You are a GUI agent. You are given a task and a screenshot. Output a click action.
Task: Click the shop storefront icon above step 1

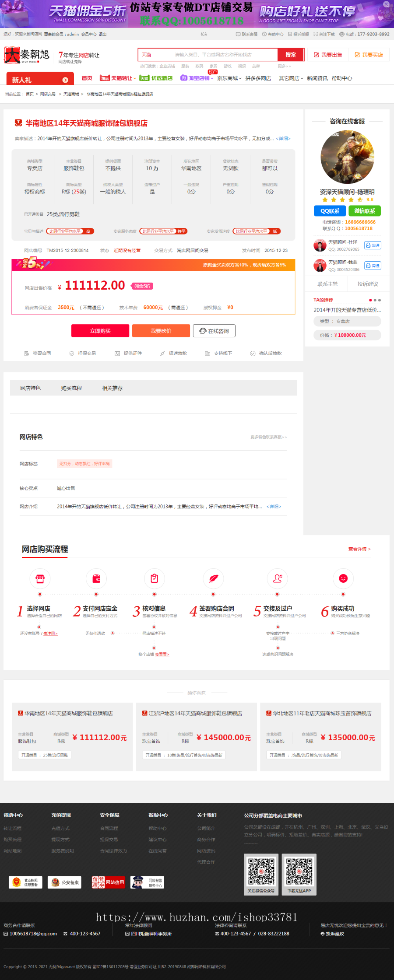[40, 579]
